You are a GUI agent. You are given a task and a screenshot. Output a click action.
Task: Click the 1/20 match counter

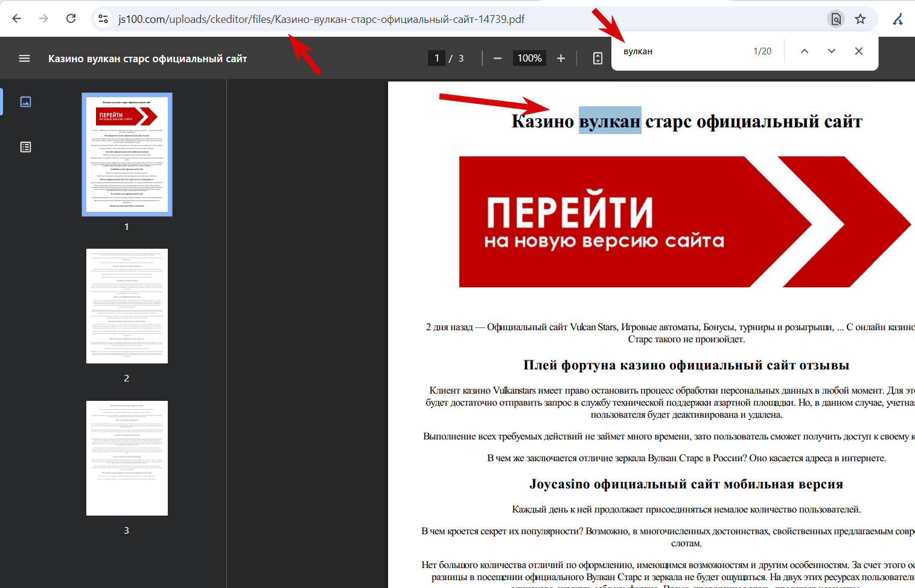[x=762, y=51]
